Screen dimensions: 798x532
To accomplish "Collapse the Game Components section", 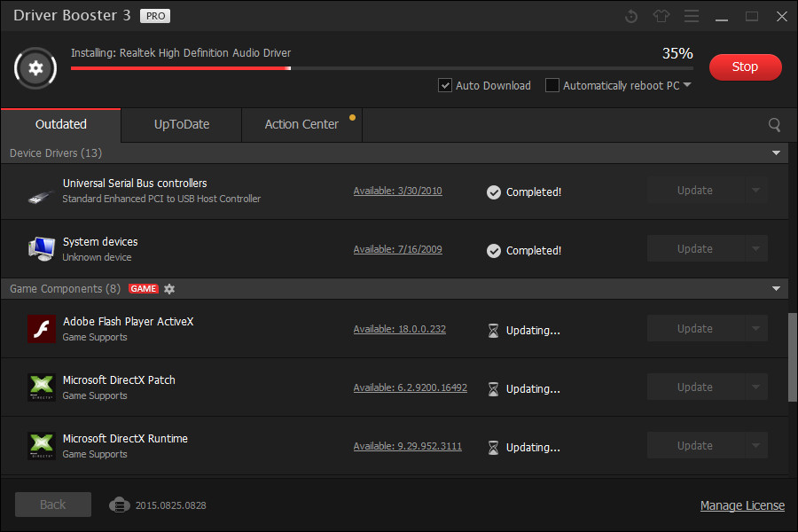I will 776,288.
